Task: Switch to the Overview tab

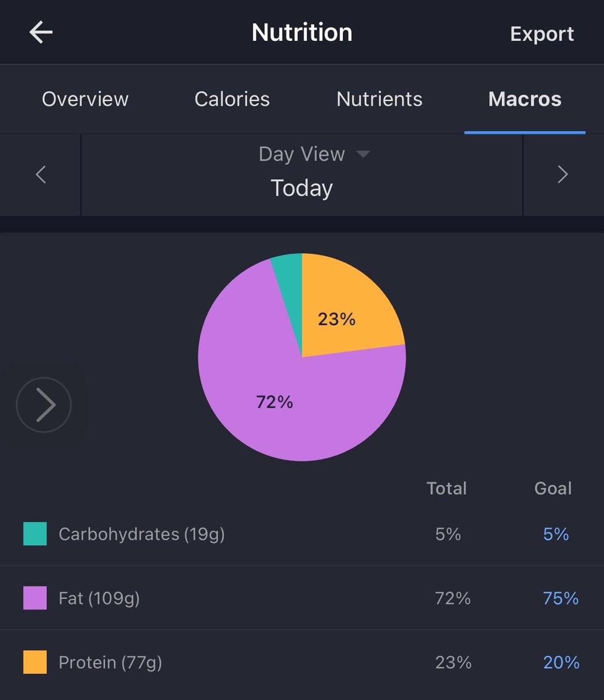Action: click(x=85, y=100)
